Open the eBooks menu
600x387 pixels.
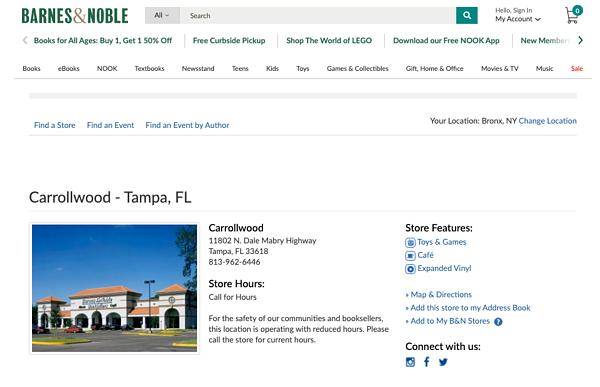[69, 69]
